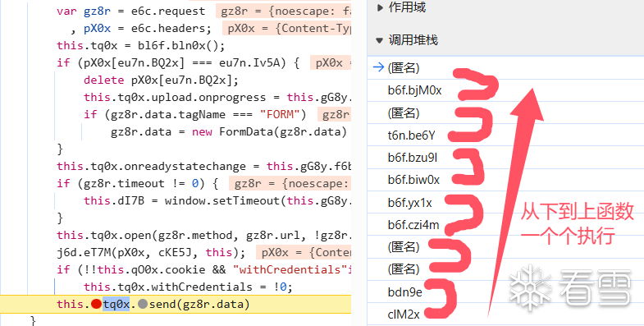Screen dimensions: 644x326
Task: Click the 'if (gz8r.data.tagName === "FORM")' line
Action: pyautogui.click(x=194, y=114)
